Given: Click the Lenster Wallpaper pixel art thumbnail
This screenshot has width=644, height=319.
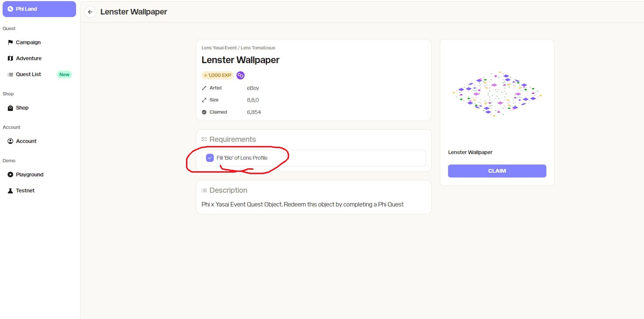Looking at the screenshot, I should point(497,94).
